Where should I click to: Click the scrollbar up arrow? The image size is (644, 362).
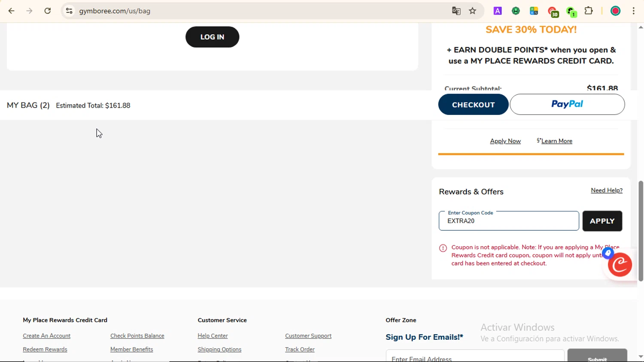(641, 27)
